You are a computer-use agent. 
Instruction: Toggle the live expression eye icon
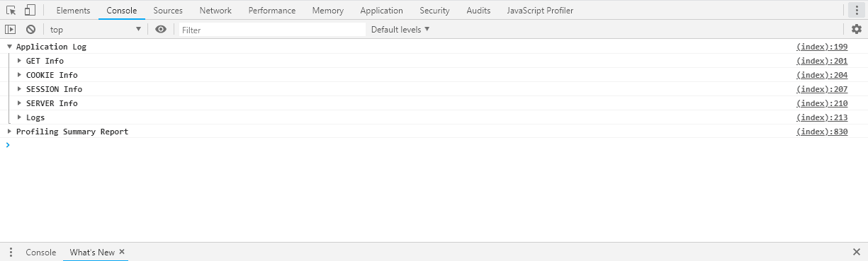coord(161,29)
